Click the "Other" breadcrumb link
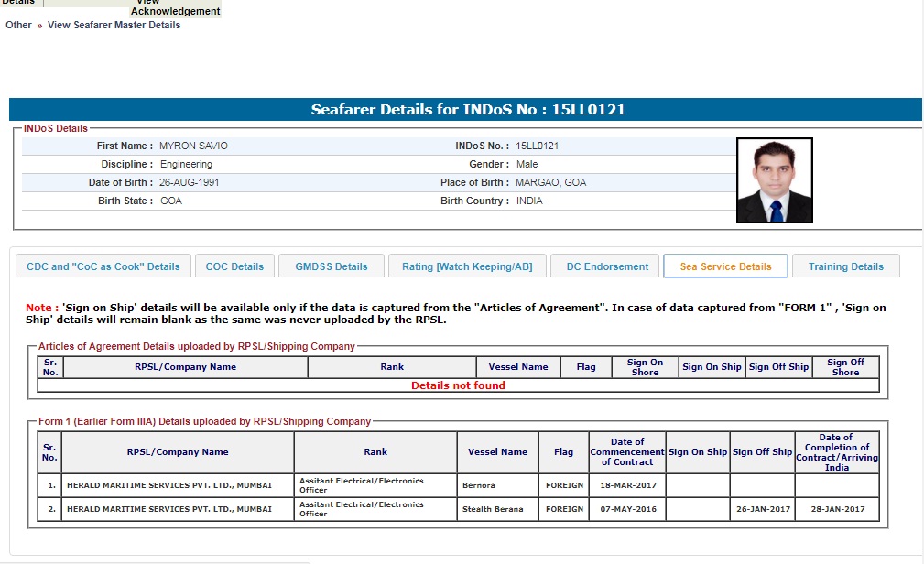924x564 pixels. coord(18,25)
